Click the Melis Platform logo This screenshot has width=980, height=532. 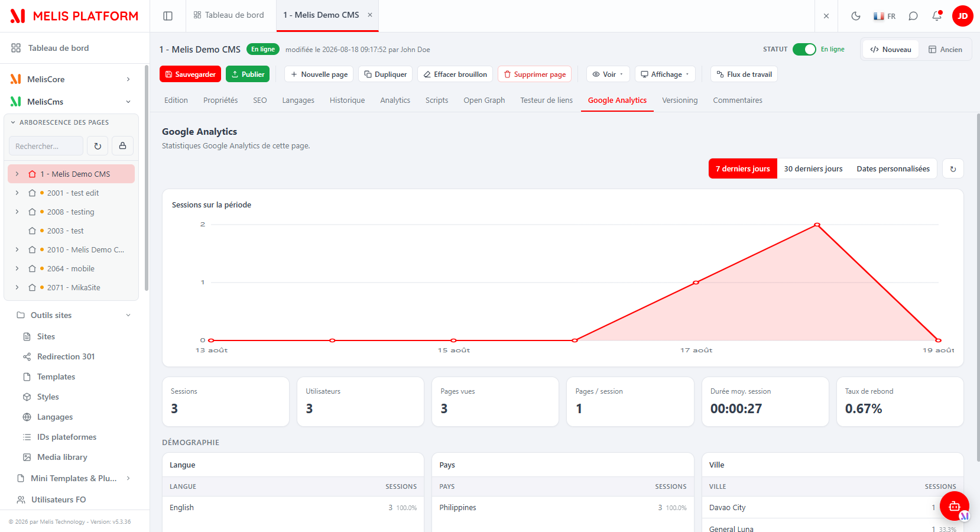[74, 16]
